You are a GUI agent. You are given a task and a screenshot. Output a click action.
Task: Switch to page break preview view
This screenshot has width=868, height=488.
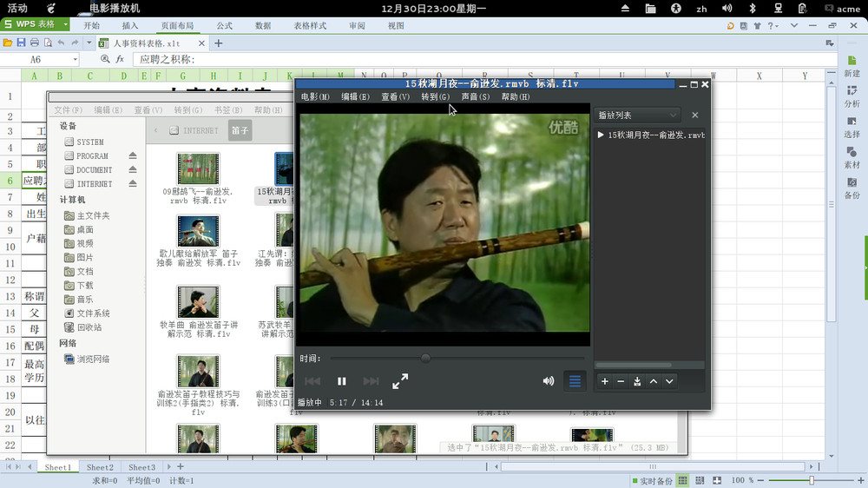700,480
